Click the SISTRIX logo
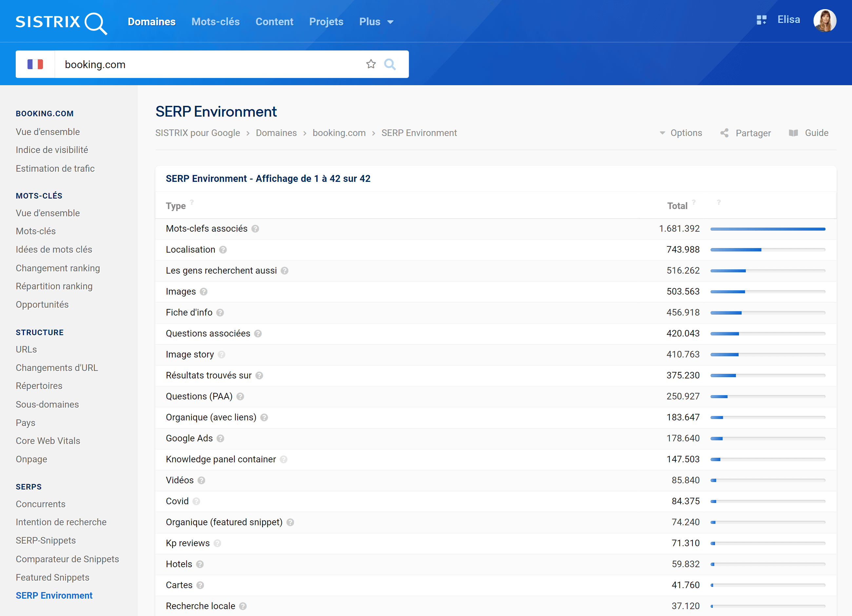Screen dimensions: 852x616 coord(61,23)
